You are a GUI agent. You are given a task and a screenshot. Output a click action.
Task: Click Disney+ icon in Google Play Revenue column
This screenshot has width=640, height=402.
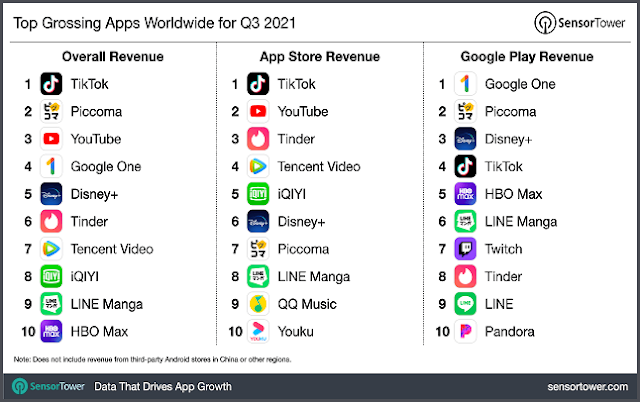click(465, 139)
